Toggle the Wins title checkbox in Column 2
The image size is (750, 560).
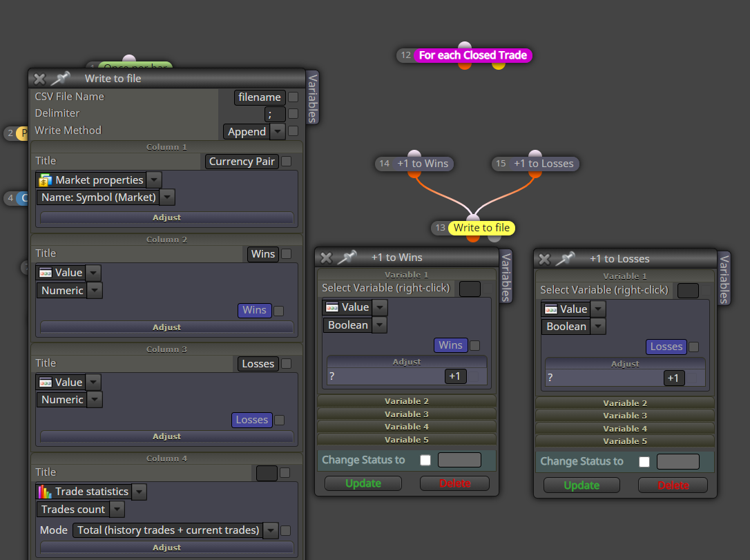(x=286, y=254)
